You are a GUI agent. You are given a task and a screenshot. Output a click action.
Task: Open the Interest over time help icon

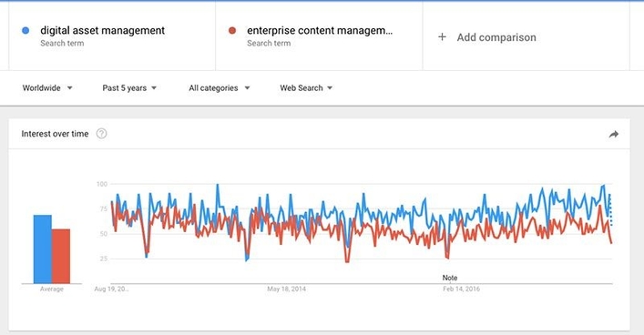pyautogui.click(x=101, y=134)
